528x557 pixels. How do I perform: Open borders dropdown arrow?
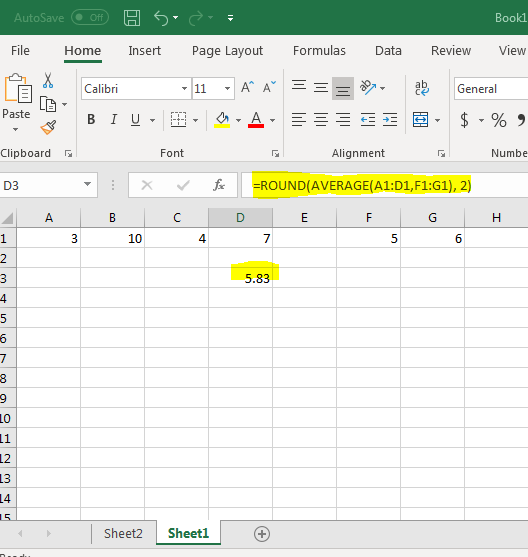195,120
